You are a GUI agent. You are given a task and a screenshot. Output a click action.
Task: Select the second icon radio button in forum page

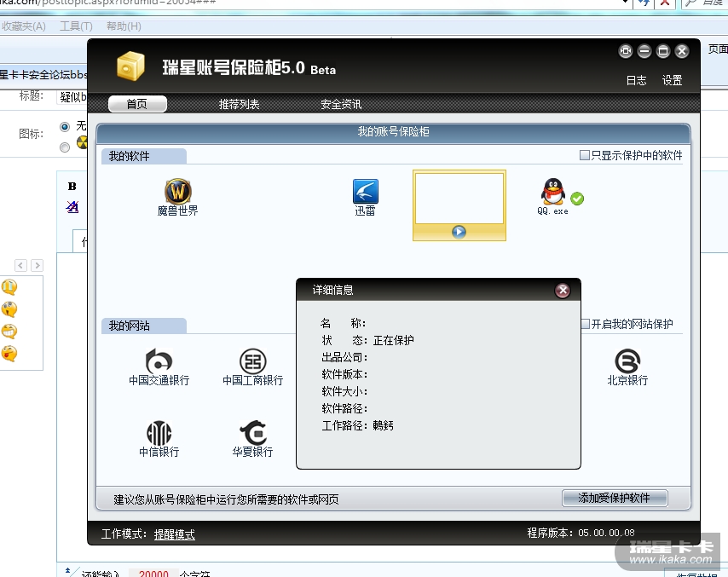[65, 147]
